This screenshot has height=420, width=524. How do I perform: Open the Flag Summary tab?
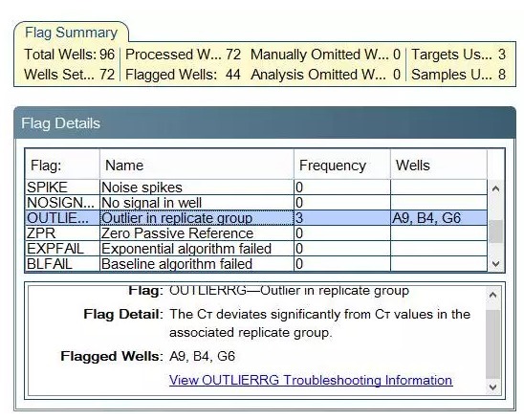[71, 33]
